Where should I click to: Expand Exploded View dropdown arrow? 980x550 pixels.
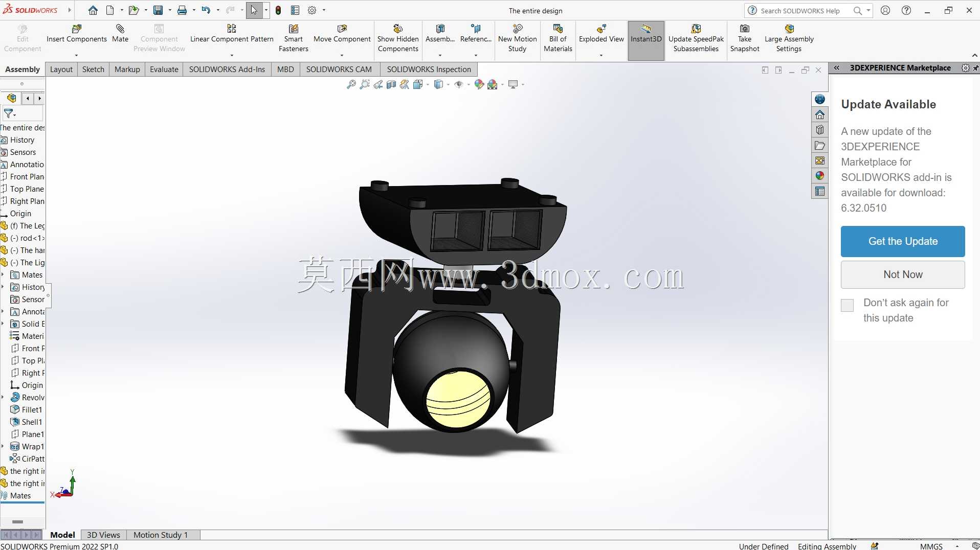click(x=601, y=55)
